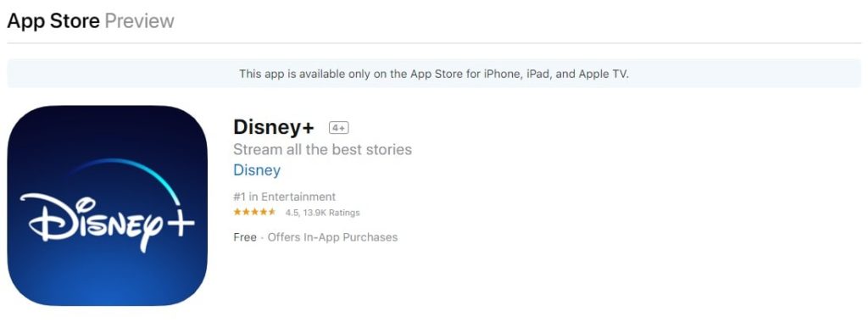Click the 4.5, 13.9K Ratings text
The image size is (868, 333).
coord(323,213)
